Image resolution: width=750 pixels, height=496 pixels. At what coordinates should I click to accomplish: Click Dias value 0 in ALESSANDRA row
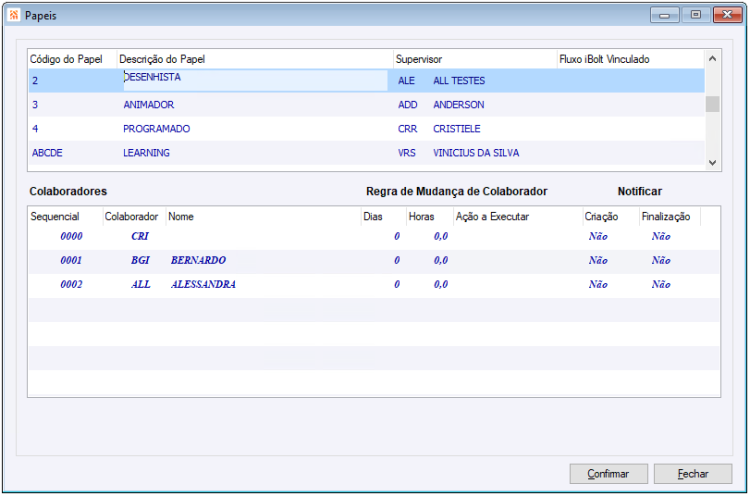pos(397,284)
